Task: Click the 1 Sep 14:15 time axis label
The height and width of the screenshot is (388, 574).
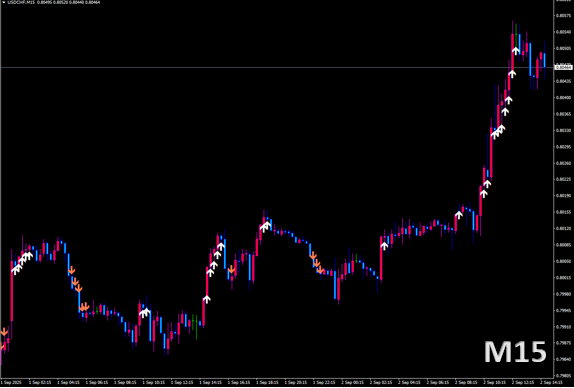Action: pos(211,383)
